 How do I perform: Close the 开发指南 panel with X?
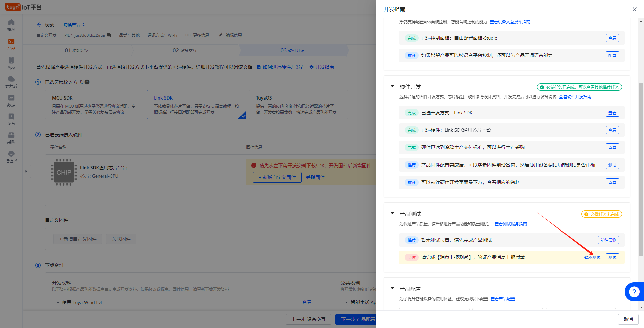634,9
